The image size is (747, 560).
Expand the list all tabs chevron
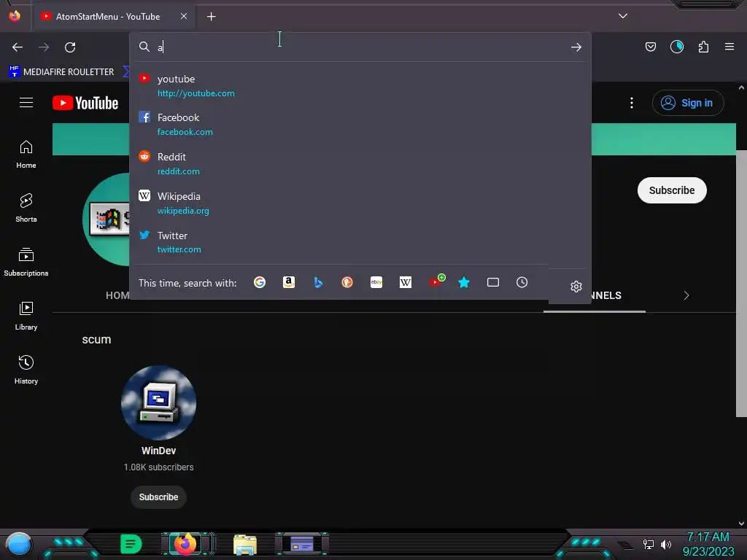pos(623,16)
